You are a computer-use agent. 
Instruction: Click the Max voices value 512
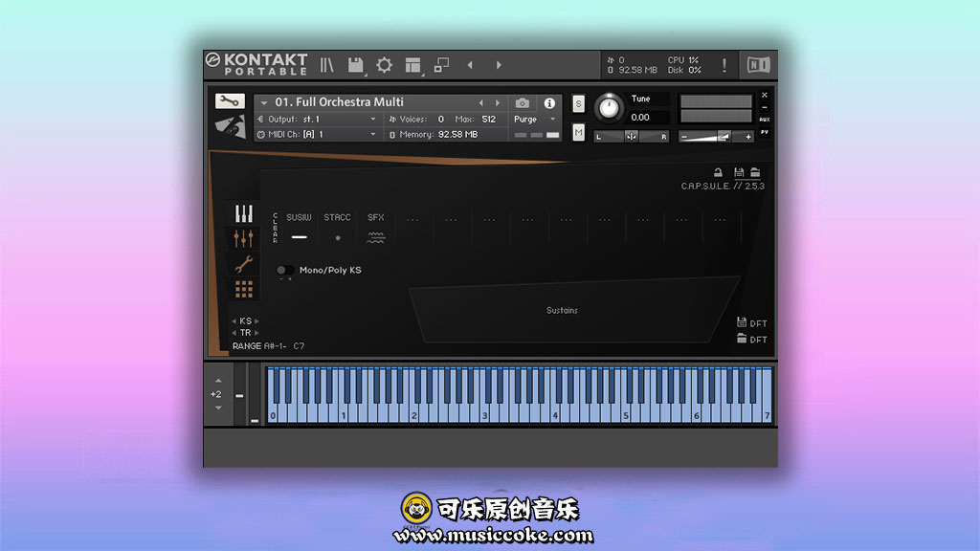click(x=489, y=120)
